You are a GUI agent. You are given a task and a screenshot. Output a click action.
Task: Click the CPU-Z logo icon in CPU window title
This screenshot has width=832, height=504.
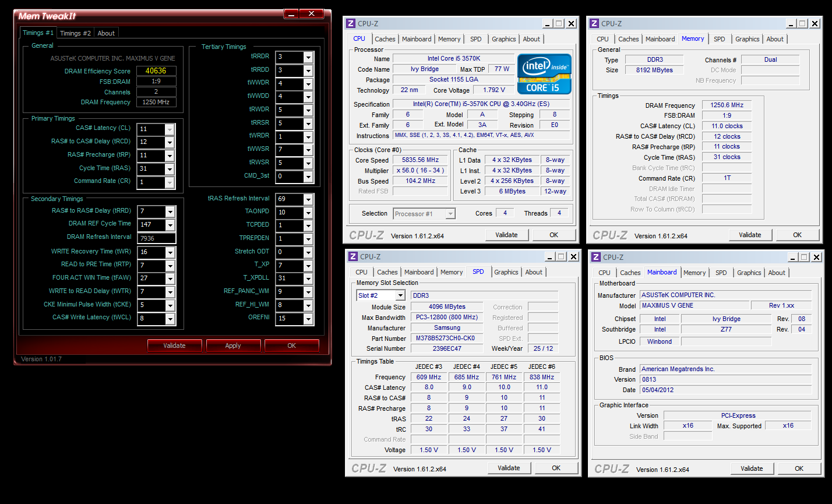coord(351,23)
